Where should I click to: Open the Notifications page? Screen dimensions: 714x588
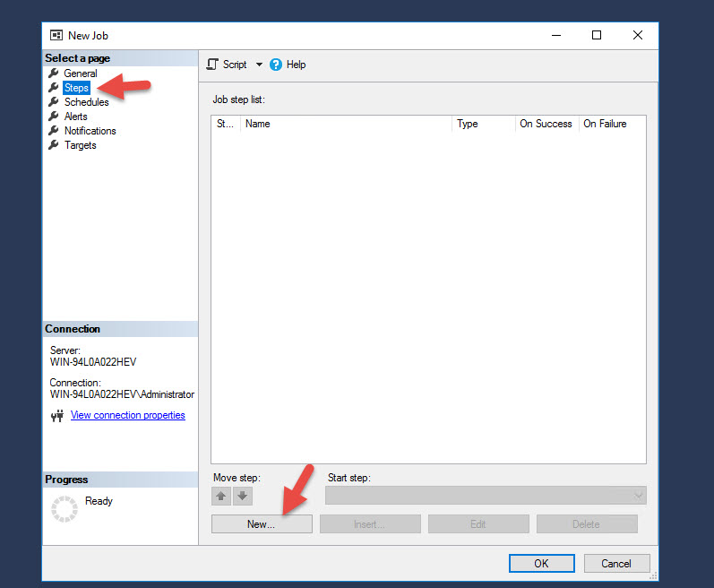coord(90,131)
